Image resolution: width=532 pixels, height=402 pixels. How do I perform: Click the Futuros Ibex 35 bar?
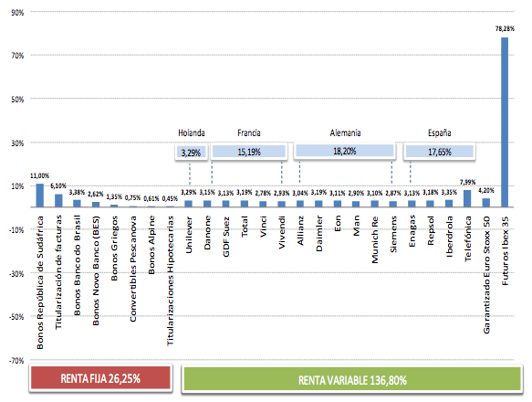click(505, 122)
